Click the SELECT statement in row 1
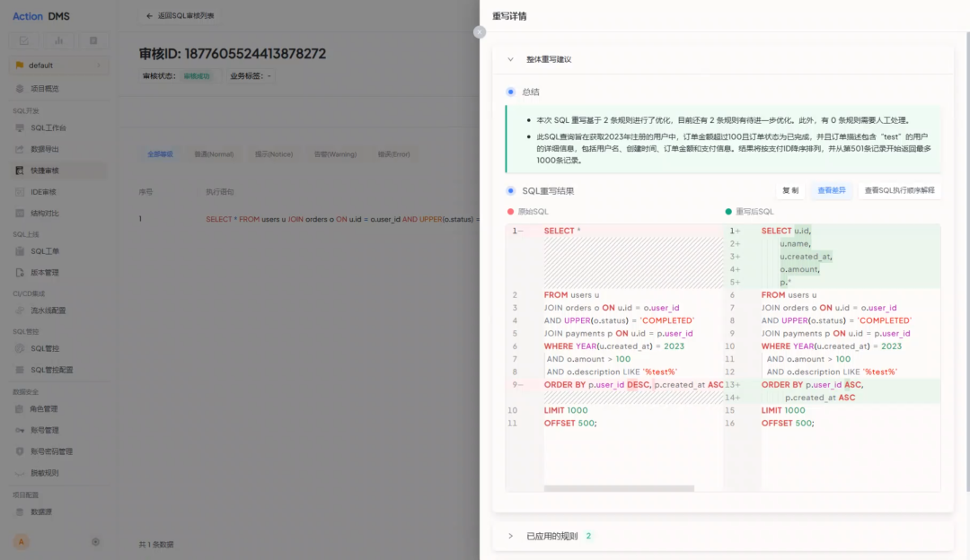970x560 pixels. pyautogui.click(x=342, y=219)
